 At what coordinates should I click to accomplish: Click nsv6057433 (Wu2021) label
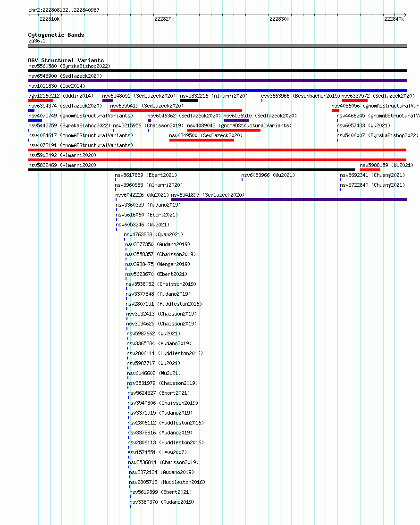pos(363,125)
